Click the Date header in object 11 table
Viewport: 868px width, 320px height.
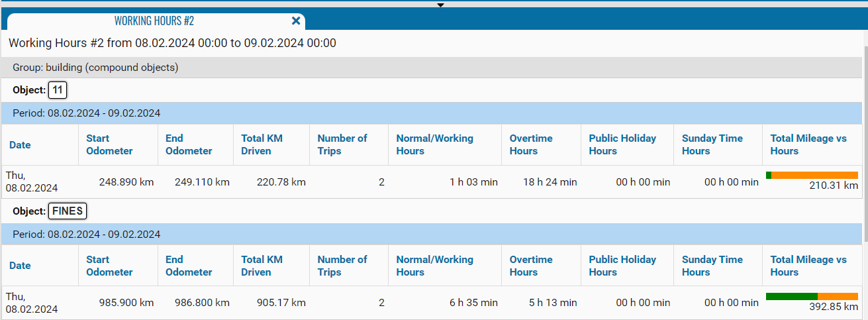click(20, 145)
